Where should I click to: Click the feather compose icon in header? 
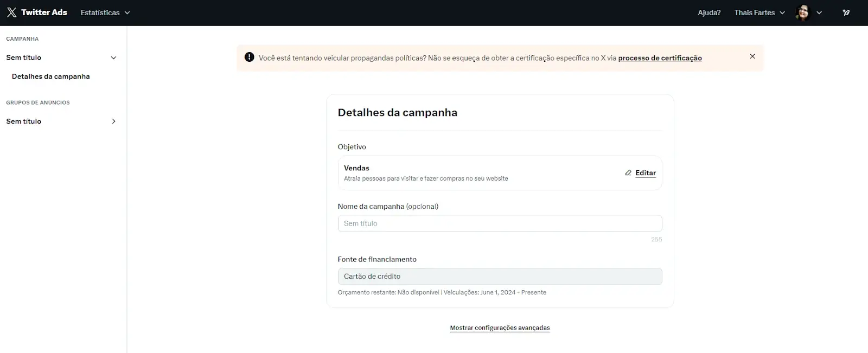[x=846, y=12]
